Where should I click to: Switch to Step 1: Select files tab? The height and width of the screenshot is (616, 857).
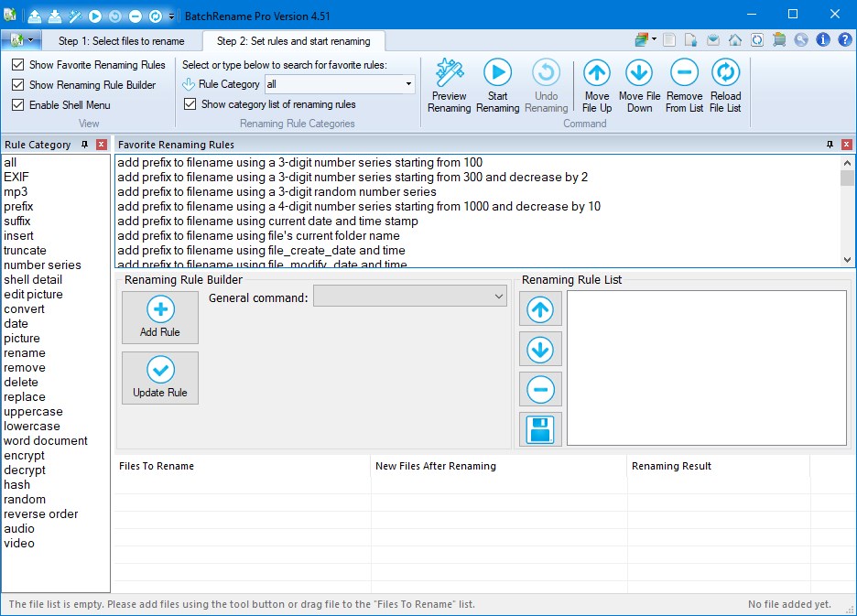click(121, 41)
